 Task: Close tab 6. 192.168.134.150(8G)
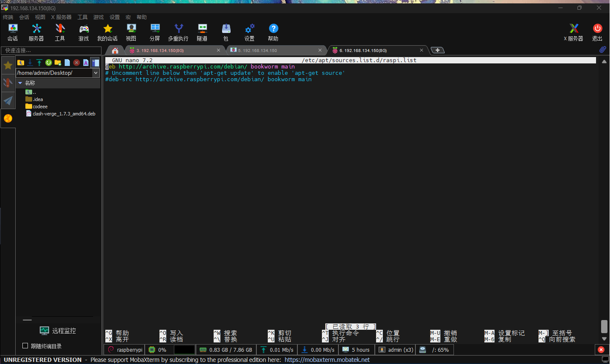(421, 50)
